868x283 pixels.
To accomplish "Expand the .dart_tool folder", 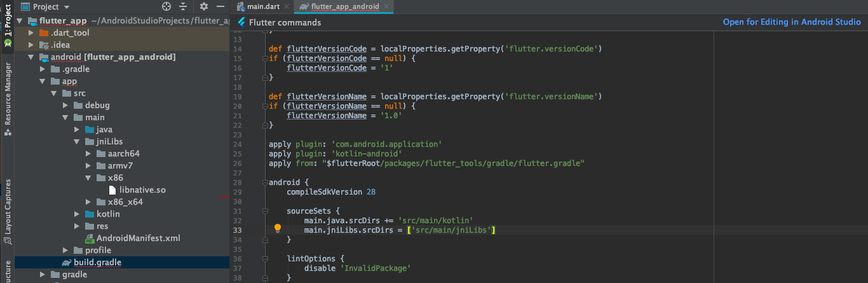I will (31, 33).
